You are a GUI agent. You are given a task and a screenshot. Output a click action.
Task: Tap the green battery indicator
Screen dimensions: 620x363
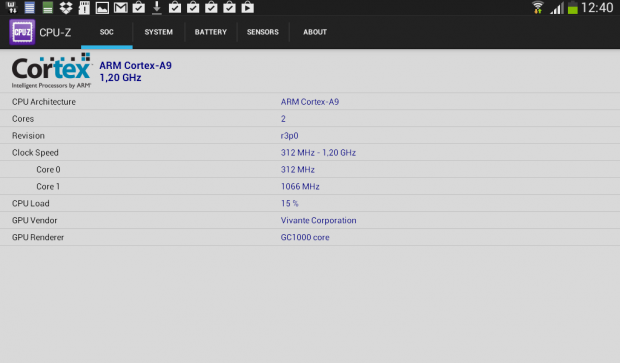(x=573, y=8)
